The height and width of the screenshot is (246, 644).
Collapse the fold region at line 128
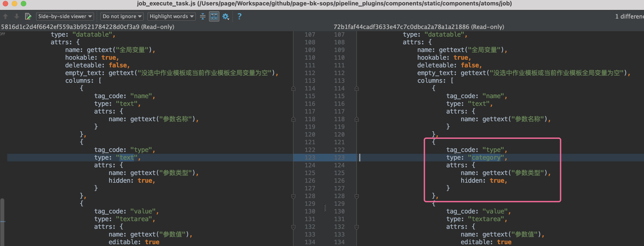click(x=293, y=196)
